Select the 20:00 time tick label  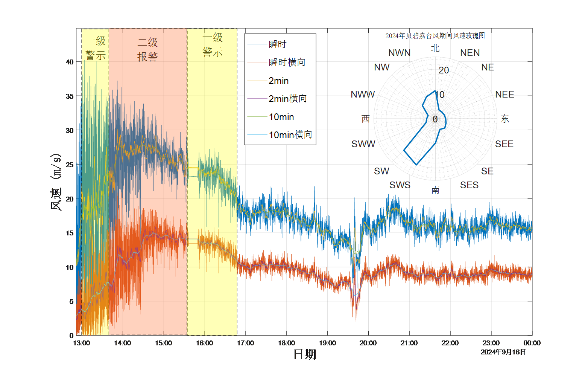pyautogui.click(x=368, y=343)
